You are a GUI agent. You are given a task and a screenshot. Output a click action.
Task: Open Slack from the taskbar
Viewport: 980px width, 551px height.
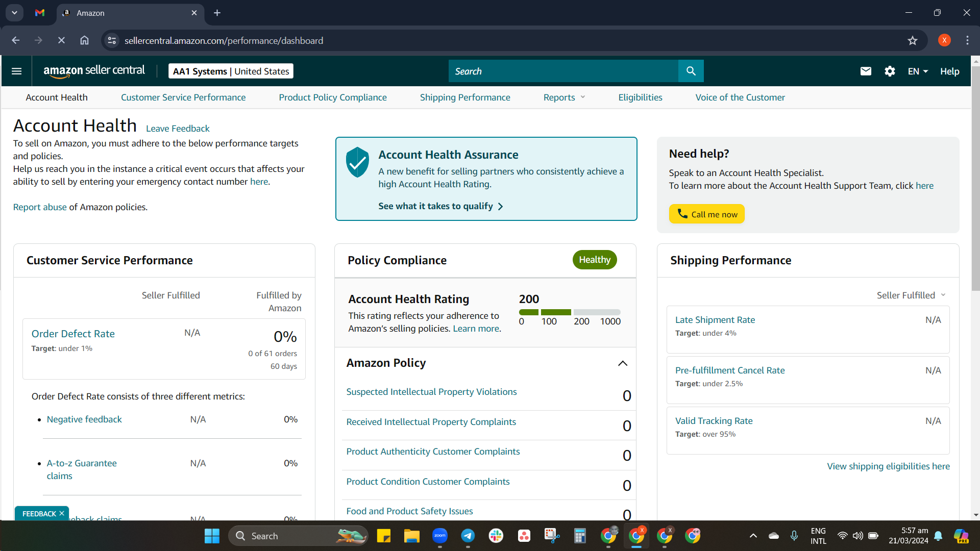click(496, 536)
